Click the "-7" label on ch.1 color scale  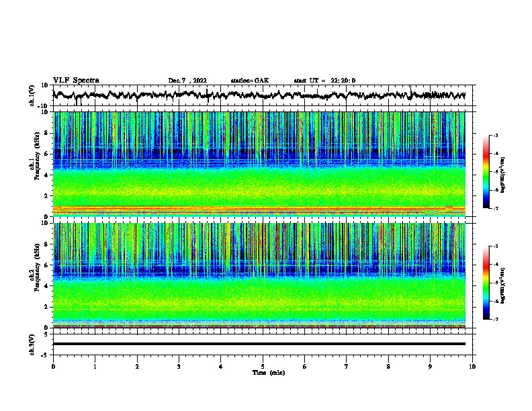496,208
